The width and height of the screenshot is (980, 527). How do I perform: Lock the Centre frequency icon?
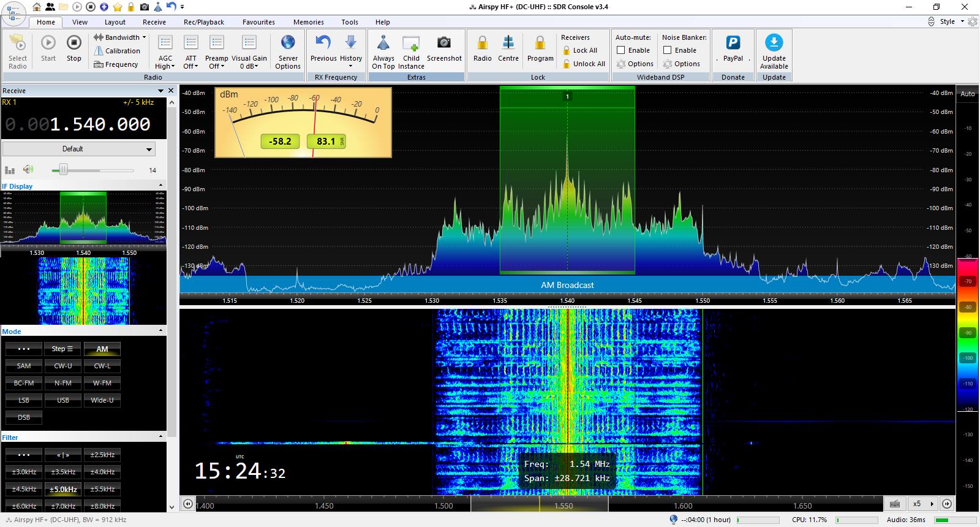coord(508,43)
